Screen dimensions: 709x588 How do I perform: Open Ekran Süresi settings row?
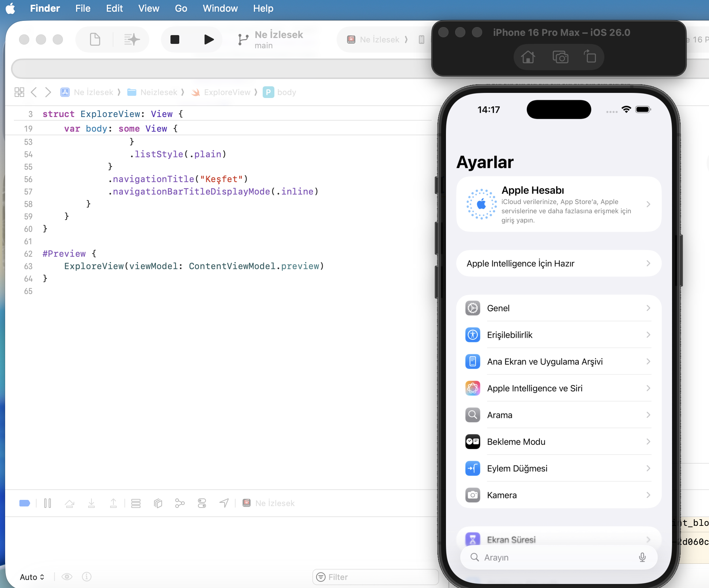pos(559,538)
